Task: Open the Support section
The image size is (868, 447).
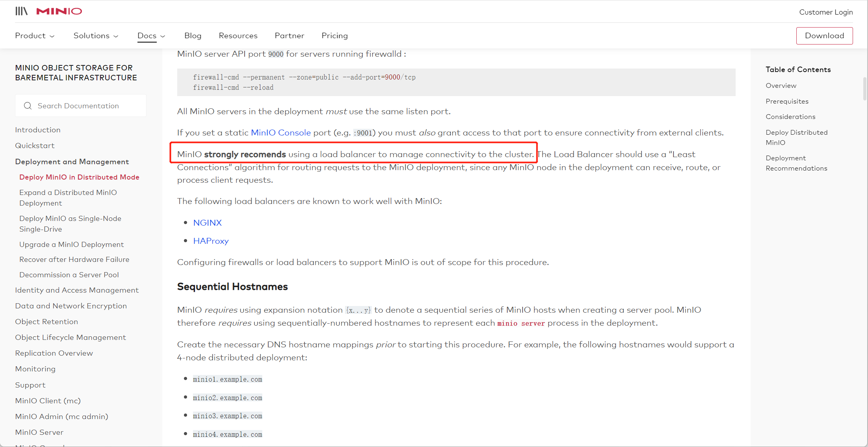Action: tap(30, 385)
